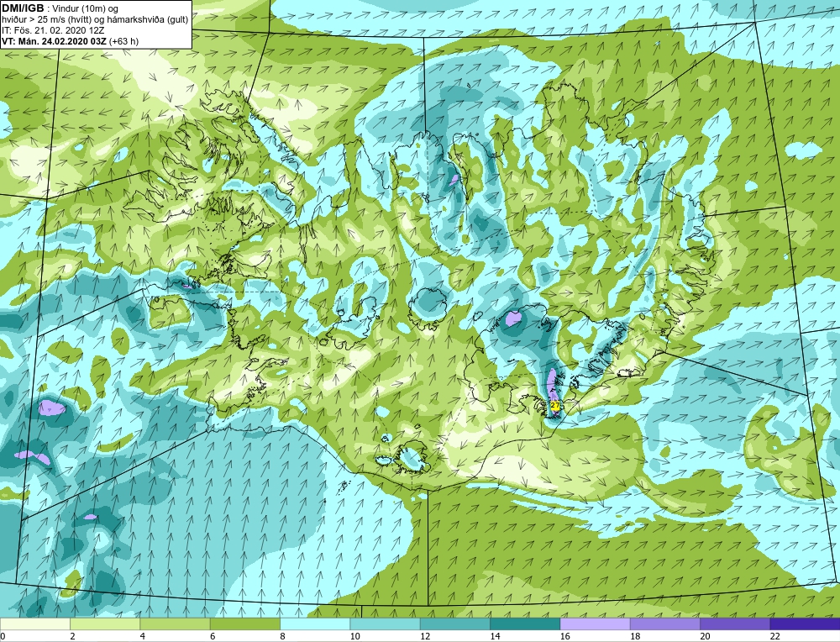Select the 10–12 m/s legend swatch
840x642 pixels.
click(385, 624)
